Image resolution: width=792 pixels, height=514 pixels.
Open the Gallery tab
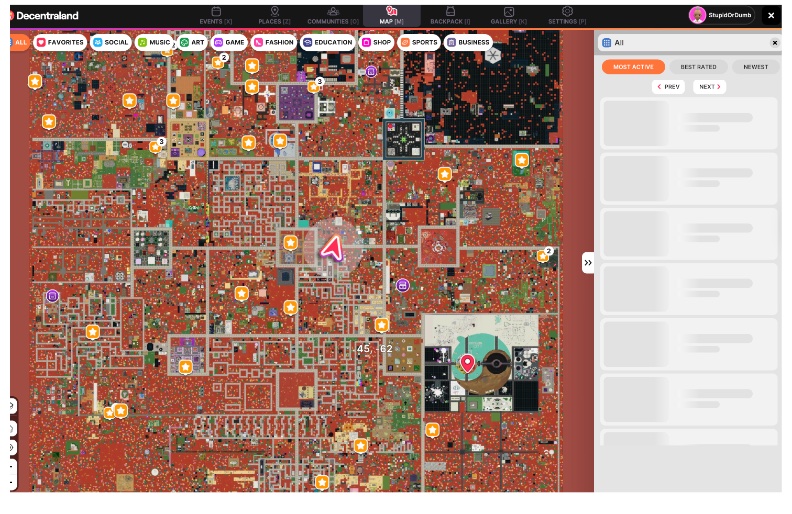509,16
